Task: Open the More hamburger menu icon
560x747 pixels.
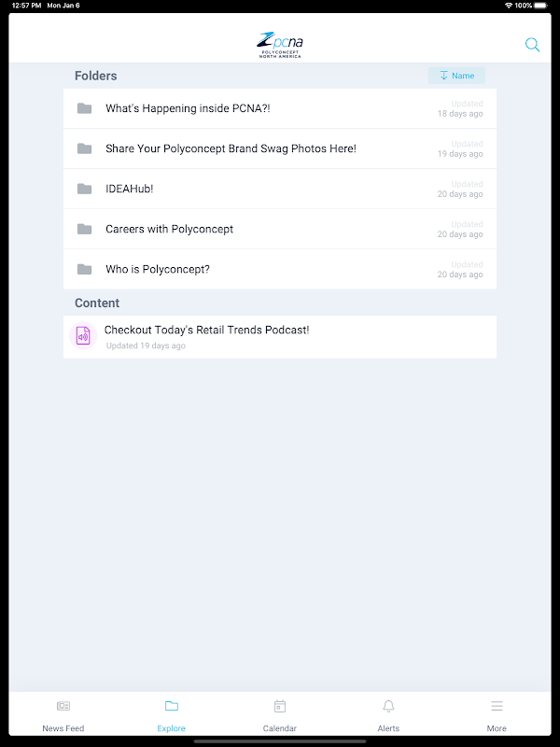Action: [497, 706]
